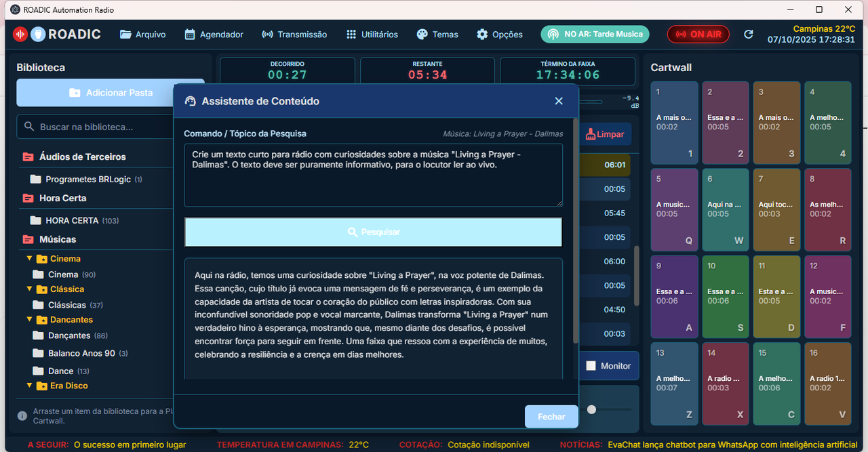Trigger cartwall pad 14 A radio...
Viewport: 868px width, 452px height.
coord(726,384)
